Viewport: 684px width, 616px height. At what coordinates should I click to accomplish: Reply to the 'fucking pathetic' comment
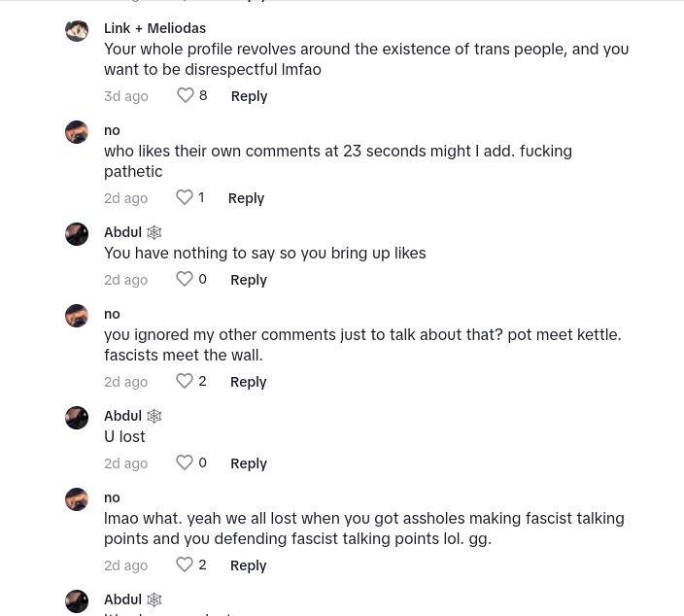click(246, 198)
